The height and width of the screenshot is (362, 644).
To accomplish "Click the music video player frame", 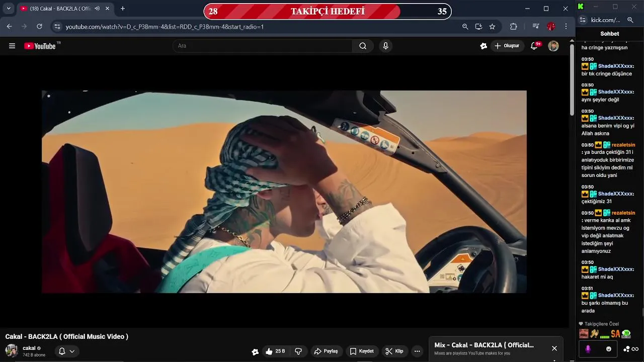I will [284, 192].
